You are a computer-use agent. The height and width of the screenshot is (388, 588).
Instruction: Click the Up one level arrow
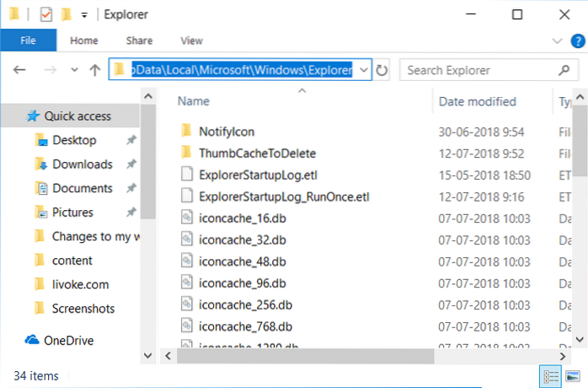(95, 71)
